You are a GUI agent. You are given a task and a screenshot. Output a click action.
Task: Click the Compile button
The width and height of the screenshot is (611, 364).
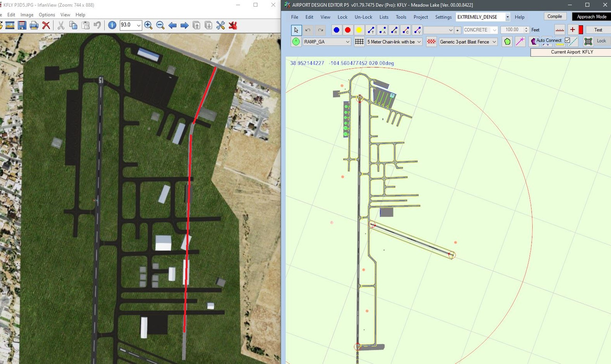coord(555,16)
